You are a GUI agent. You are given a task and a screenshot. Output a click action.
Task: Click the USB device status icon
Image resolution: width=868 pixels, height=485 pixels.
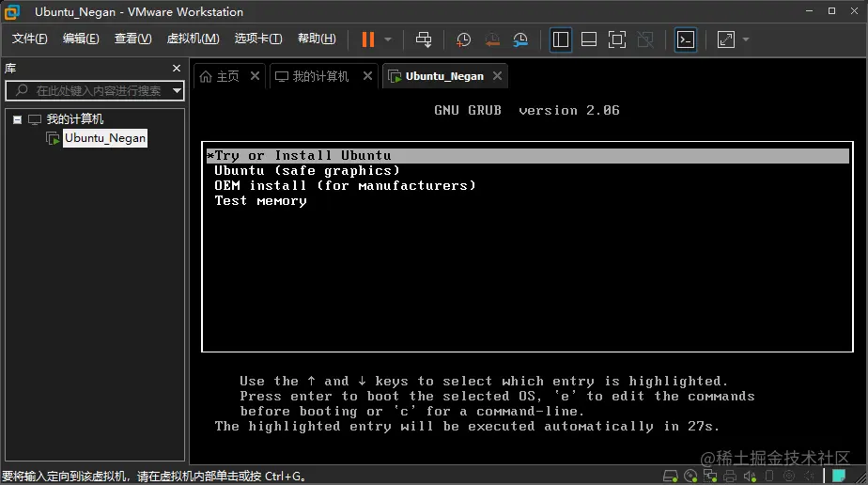click(769, 476)
